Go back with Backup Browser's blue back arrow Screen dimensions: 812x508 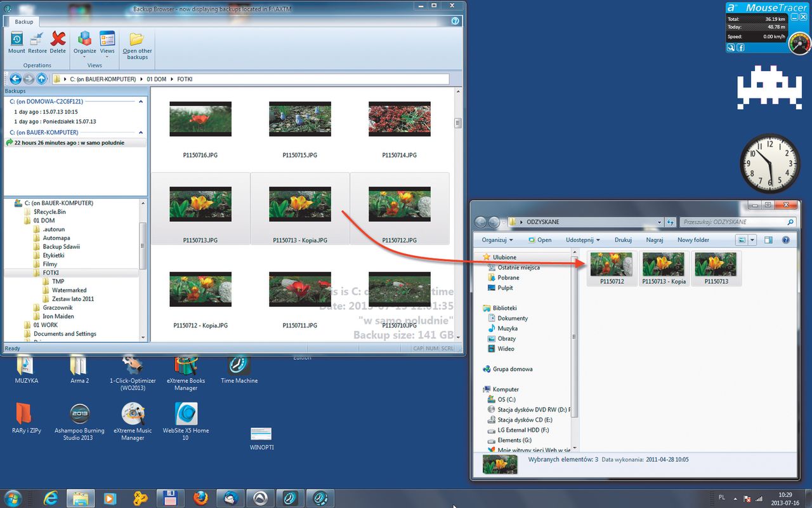(15, 79)
